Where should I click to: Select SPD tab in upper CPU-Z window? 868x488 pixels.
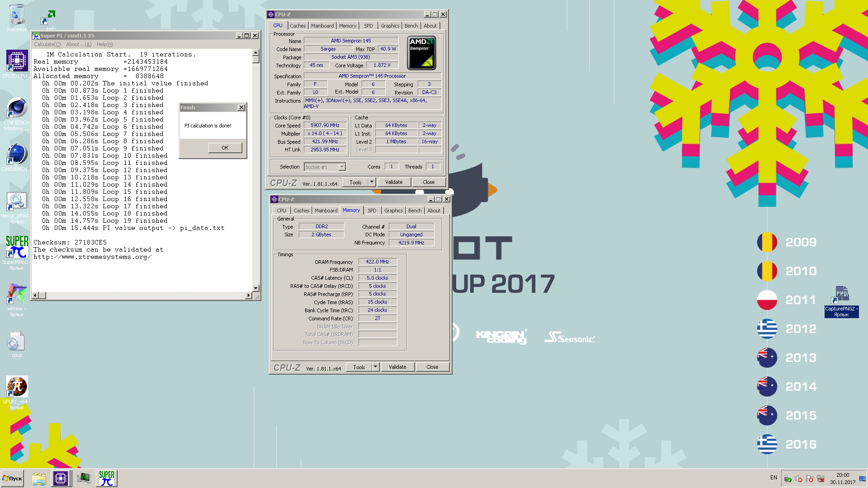pos(368,26)
